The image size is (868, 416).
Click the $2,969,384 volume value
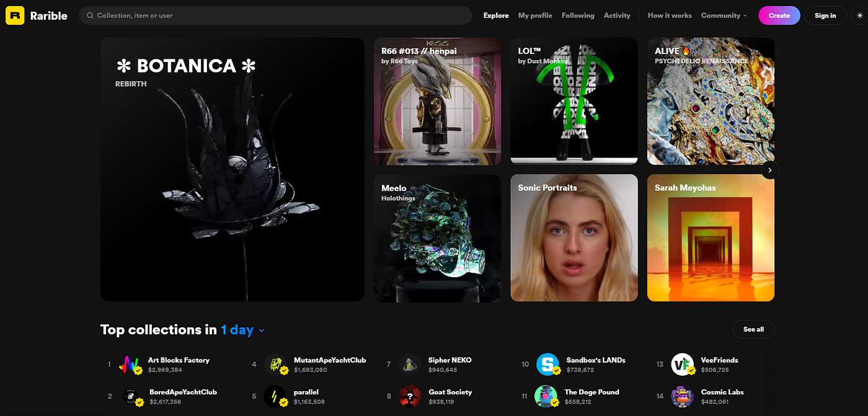(x=165, y=370)
